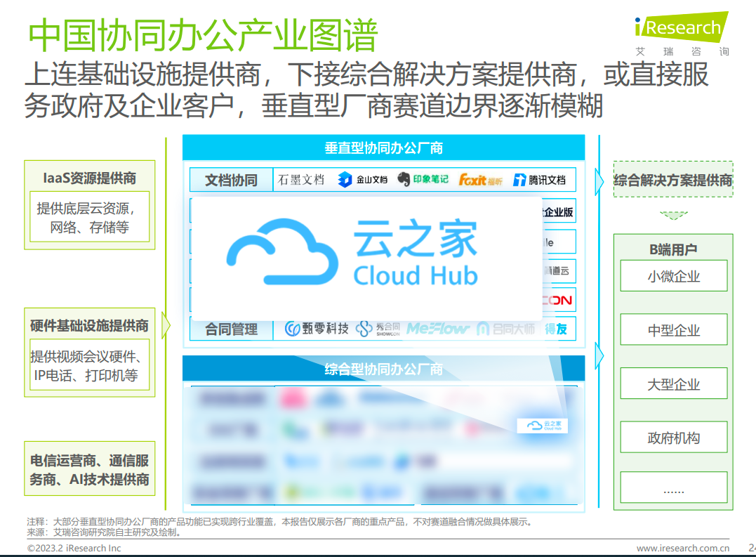Viewport: 756px width, 557px height.
Task: Select the 提供视频会议硬件 description box
Action: coord(90,365)
